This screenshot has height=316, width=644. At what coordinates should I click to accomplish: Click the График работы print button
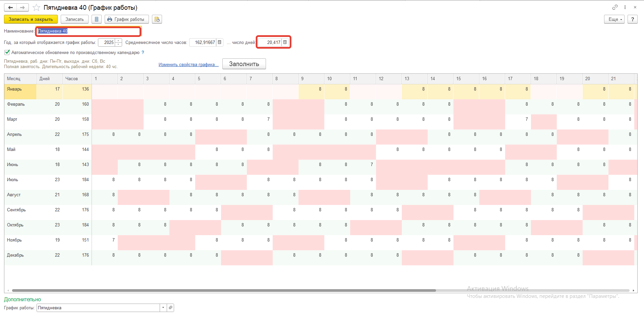(x=126, y=19)
